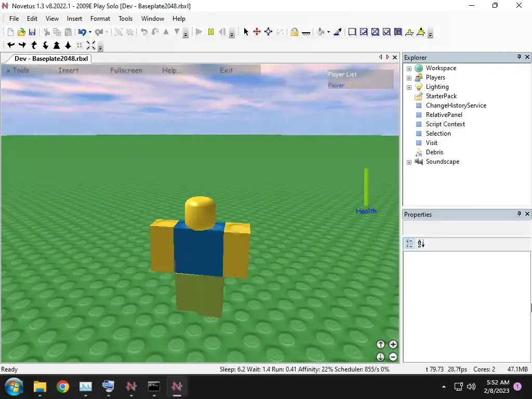The height and width of the screenshot is (399, 532).
Task: Open Google Chrome from the taskbar
Action: 63,387
